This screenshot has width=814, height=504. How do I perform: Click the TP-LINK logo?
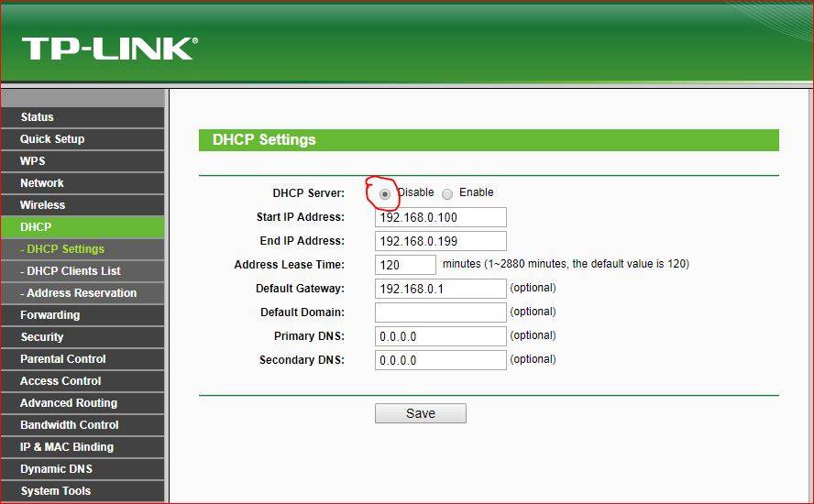coord(109,49)
